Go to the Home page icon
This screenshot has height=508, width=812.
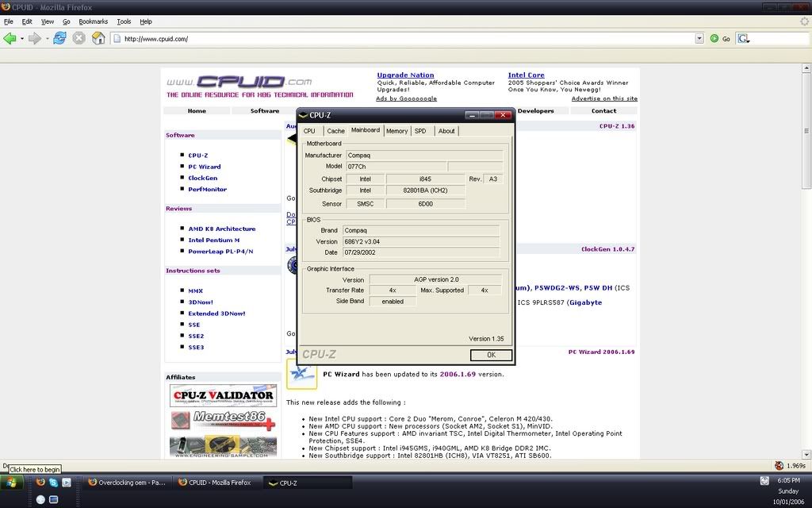click(99, 38)
